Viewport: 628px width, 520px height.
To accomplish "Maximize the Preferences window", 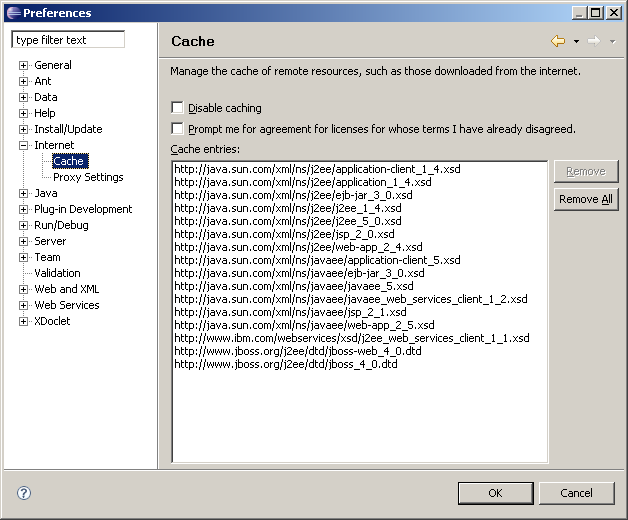I will pos(596,13).
